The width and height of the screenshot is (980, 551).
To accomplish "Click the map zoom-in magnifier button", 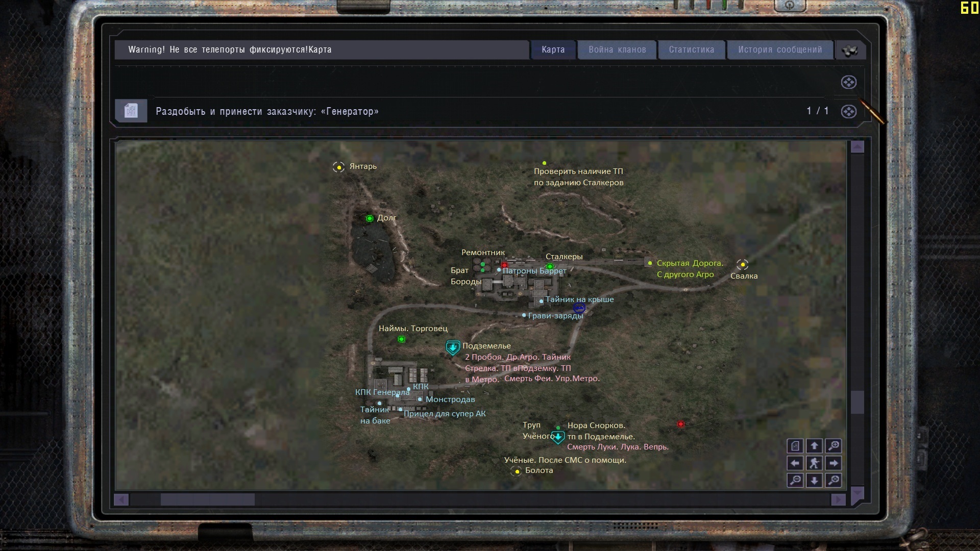I will point(834,446).
